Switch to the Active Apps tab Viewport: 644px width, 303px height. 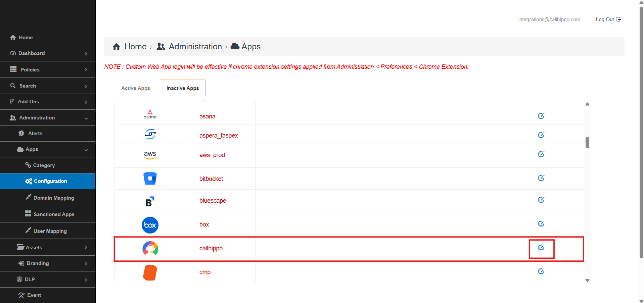[136, 88]
